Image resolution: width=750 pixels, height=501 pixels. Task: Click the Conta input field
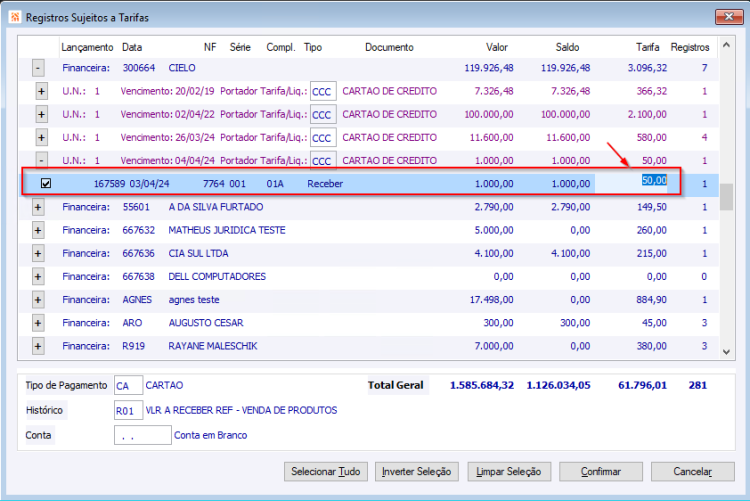143,435
